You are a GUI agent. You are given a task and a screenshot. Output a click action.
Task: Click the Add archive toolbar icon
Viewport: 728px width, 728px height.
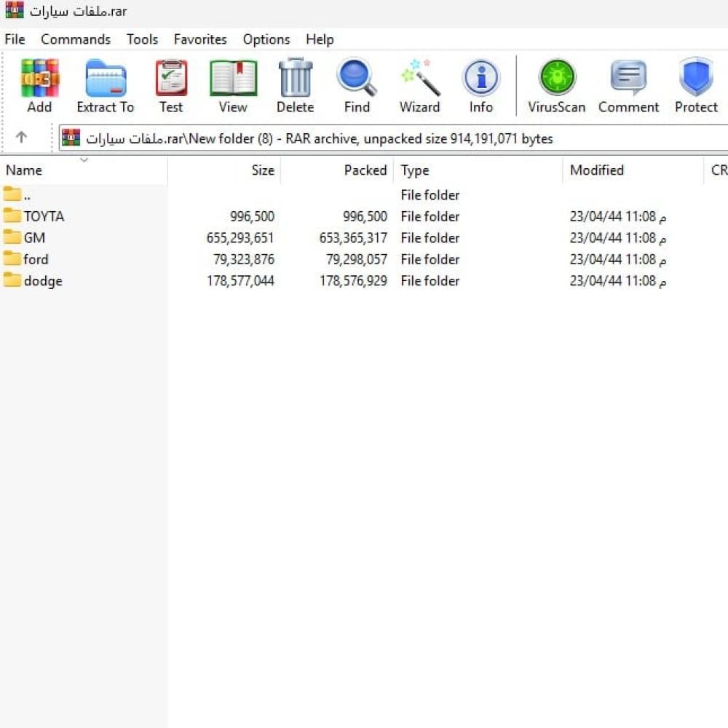pyautogui.click(x=39, y=79)
